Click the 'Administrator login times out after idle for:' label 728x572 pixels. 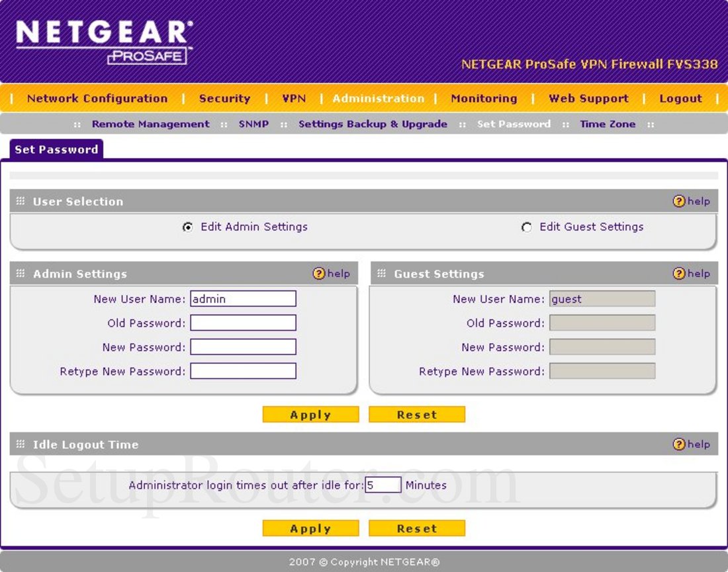(x=246, y=485)
